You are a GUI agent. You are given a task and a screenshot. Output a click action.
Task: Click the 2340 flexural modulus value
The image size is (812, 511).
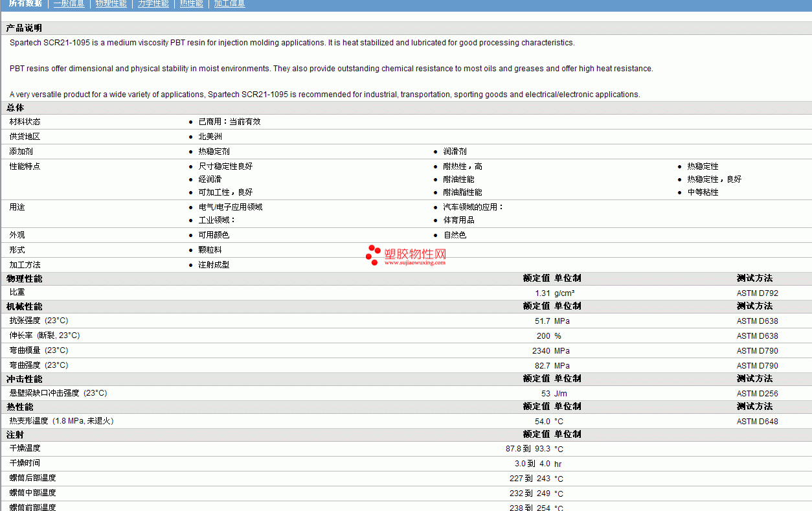(541, 351)
